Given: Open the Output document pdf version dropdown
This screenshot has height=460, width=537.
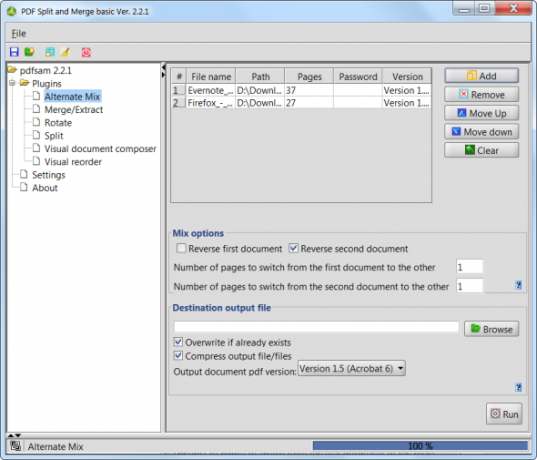Looking at the screenshot, I should pos(352,369).
